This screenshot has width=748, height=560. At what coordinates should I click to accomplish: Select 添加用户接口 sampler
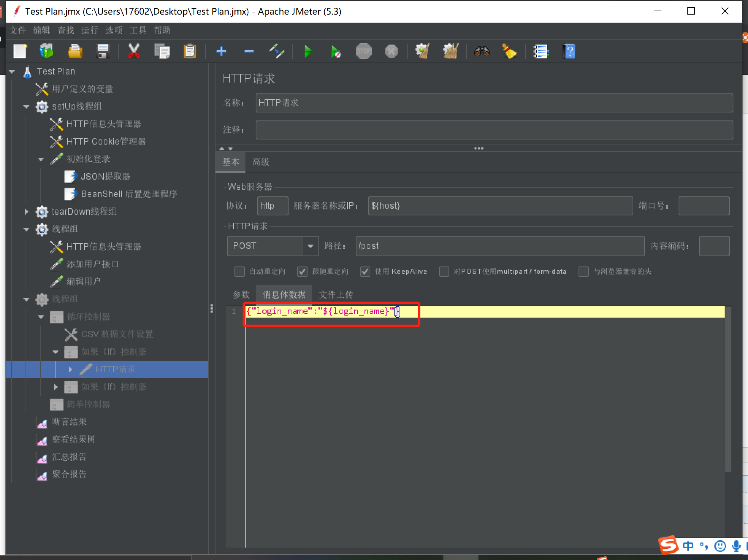pos(92,264)
